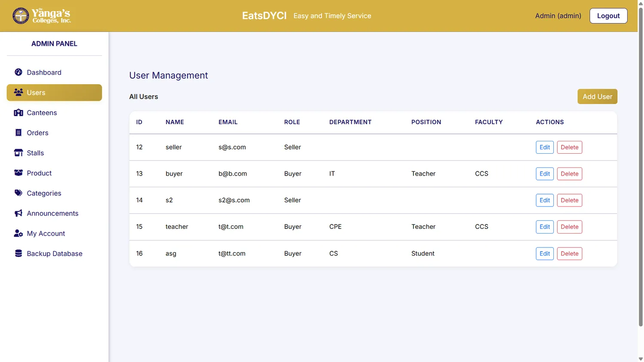Click the Backup Database icon

click(x=18, y=253)
